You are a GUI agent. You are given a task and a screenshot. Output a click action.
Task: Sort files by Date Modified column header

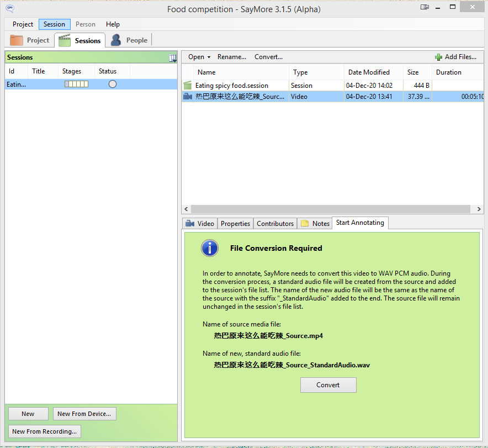[374, 72]
